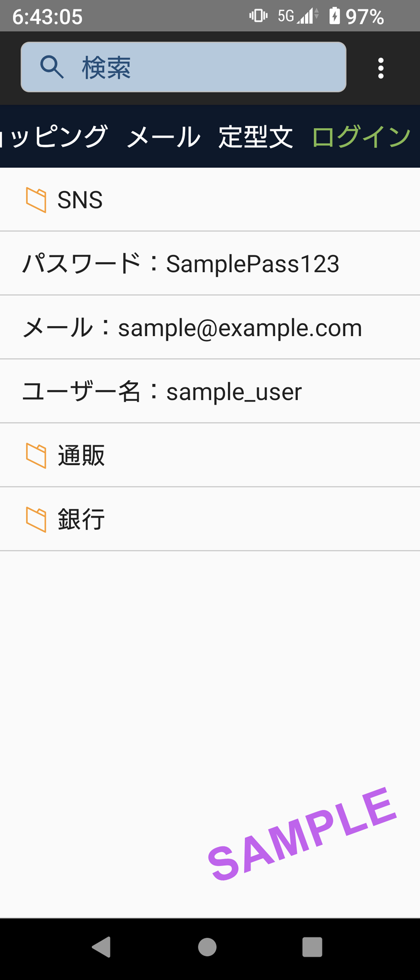Image resolution: width=420 pixels, height=980 pixels.
Task: Expand the 銀行 folder
Action: [210, 519]
